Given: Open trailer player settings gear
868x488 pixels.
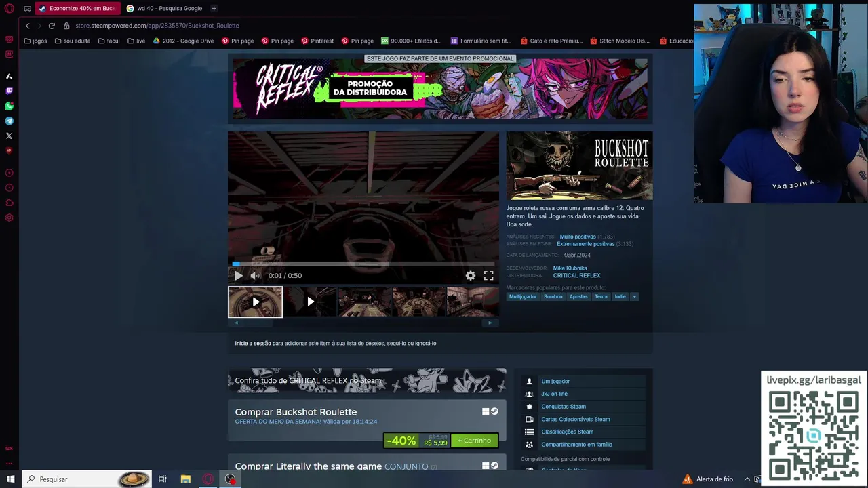Looking at the screenshot, I should [471, 275].
